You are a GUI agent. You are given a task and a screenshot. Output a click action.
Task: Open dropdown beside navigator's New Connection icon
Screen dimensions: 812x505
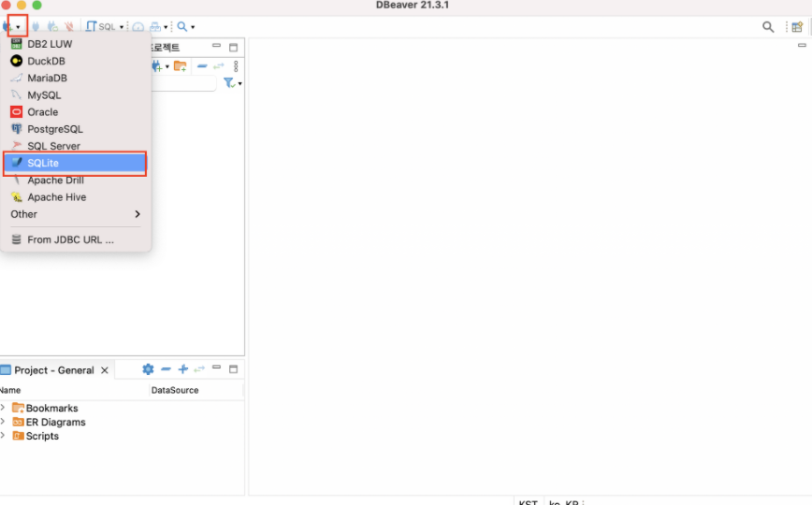pyautogui.click(x=167, y=66)
